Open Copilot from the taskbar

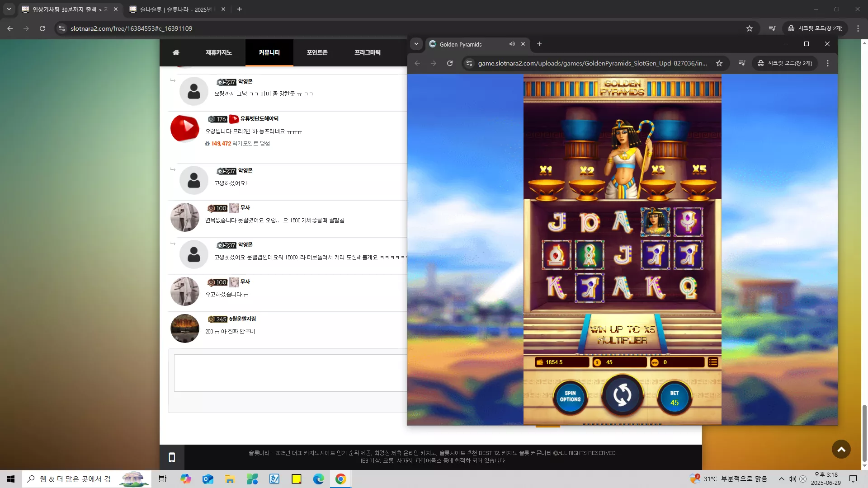pyautogui.click(x=186, y=479)
